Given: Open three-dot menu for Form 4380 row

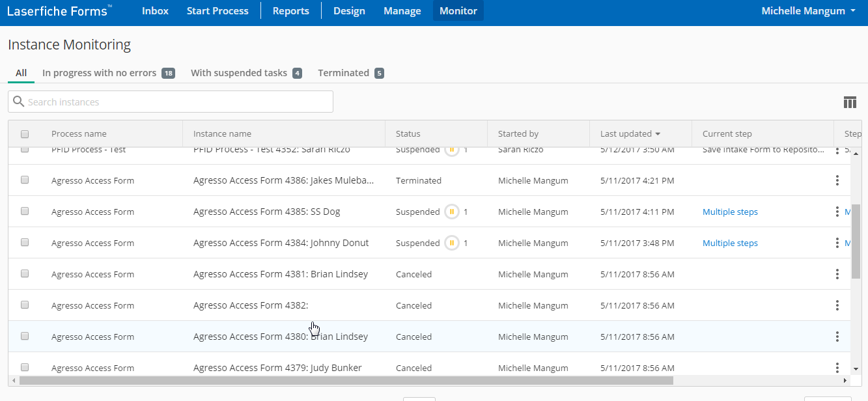Looking at the screenshot, I should click(837, 337).
